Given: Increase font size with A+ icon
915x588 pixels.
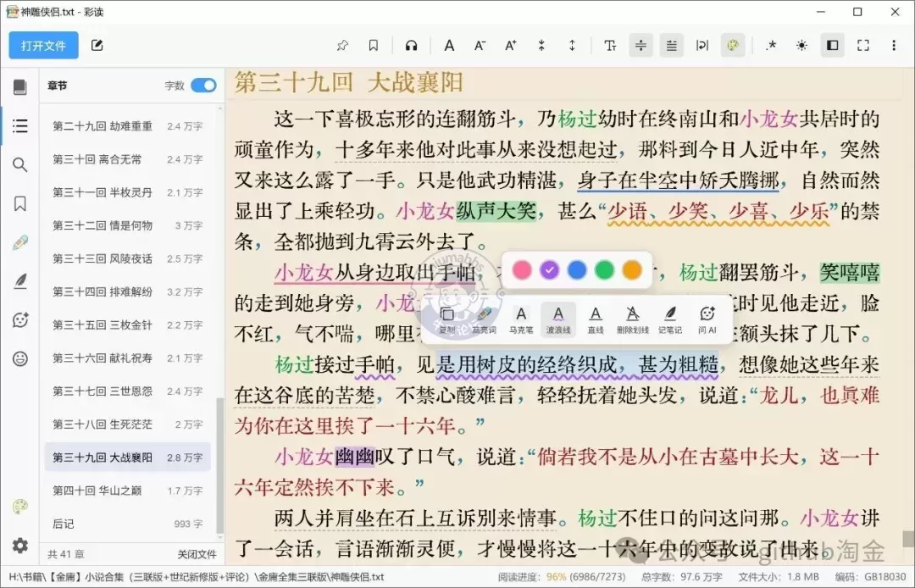Looking at the screenshot, I should click(x=511, y=46).
